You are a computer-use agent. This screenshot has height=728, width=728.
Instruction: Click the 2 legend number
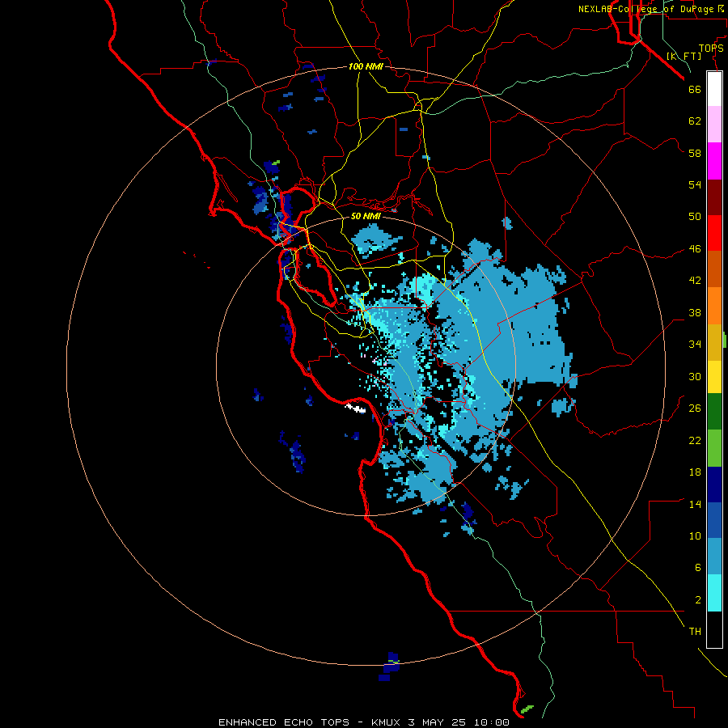pyautogui.click(x=698, y=600)
